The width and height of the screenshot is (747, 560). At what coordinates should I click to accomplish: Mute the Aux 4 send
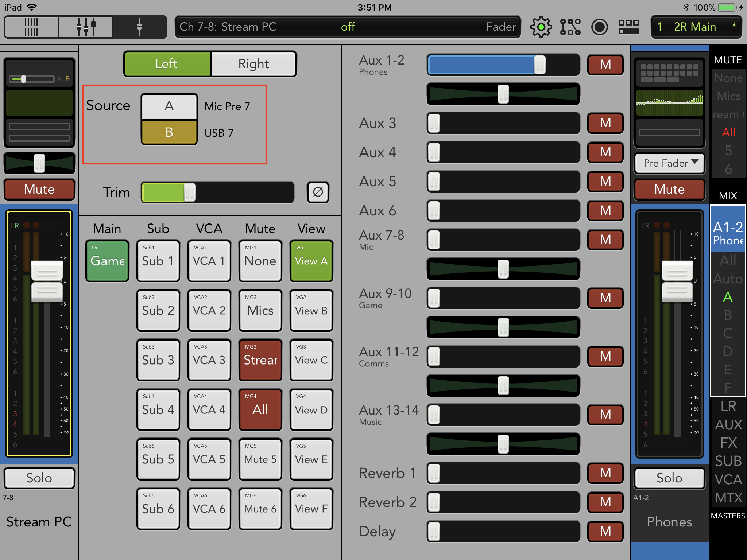coord(605,152)
